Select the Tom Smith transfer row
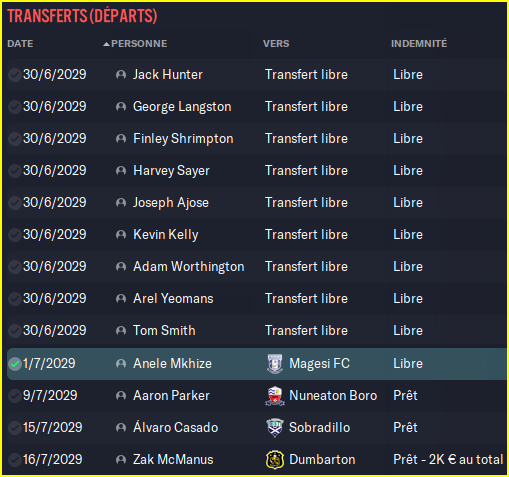 (x=257, y=331)
